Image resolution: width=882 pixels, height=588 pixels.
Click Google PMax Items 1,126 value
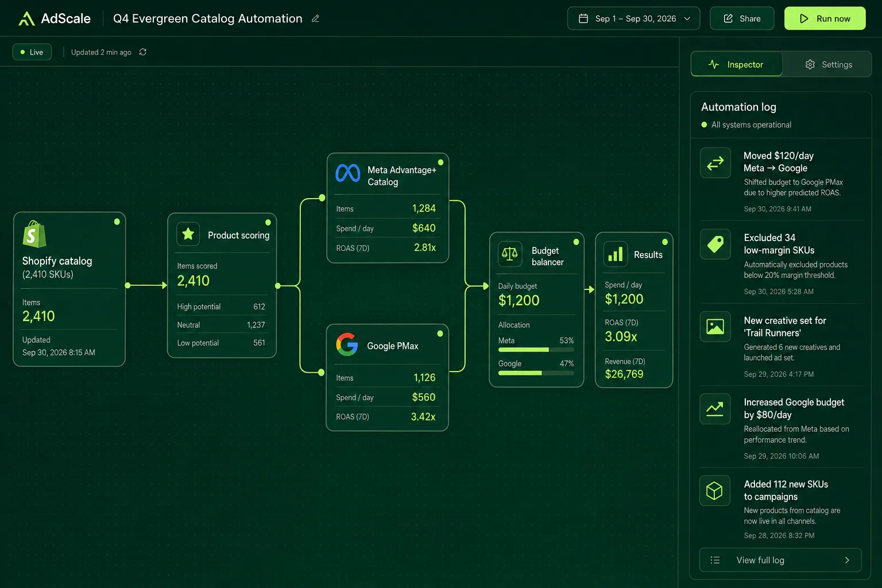click(x=424, y=377)
